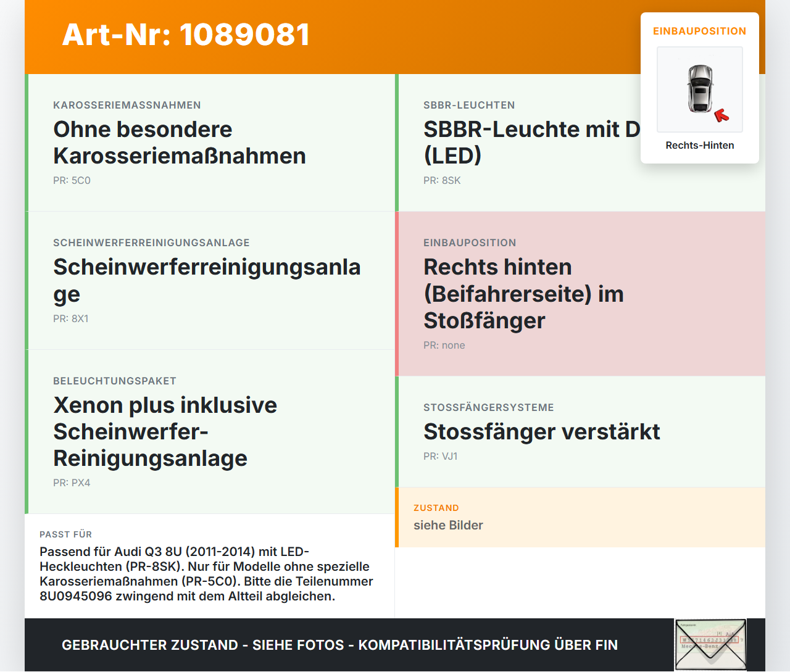Click the 'Stossfänger verstärkt' heading

[542, 431]
